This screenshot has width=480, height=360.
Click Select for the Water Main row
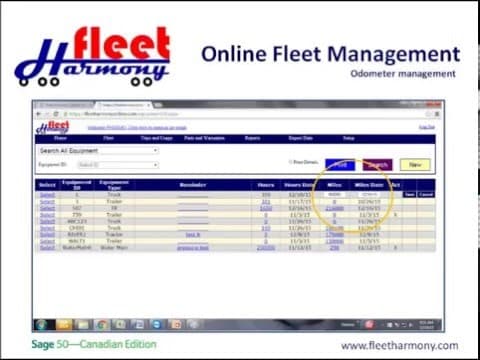tap(47, 248)
